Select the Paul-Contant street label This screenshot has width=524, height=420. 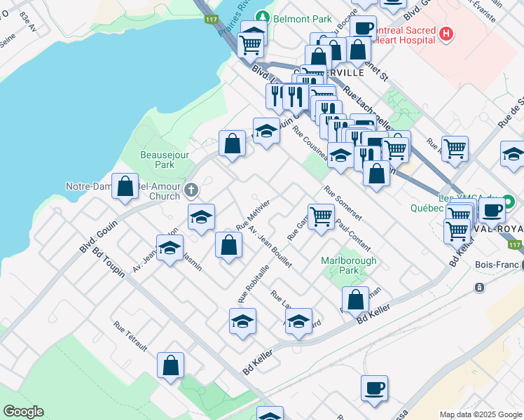click(353, 235)
